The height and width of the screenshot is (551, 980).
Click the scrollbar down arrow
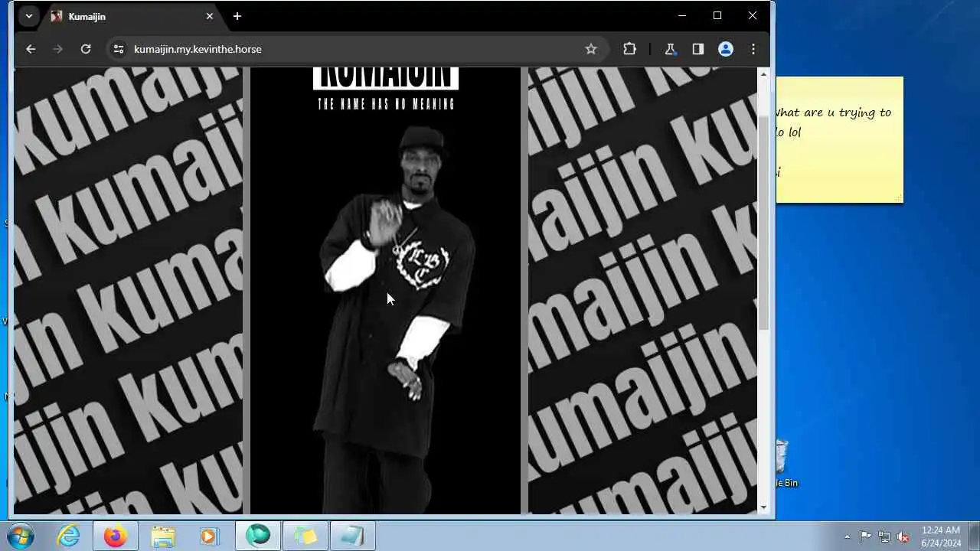[763, 507]
